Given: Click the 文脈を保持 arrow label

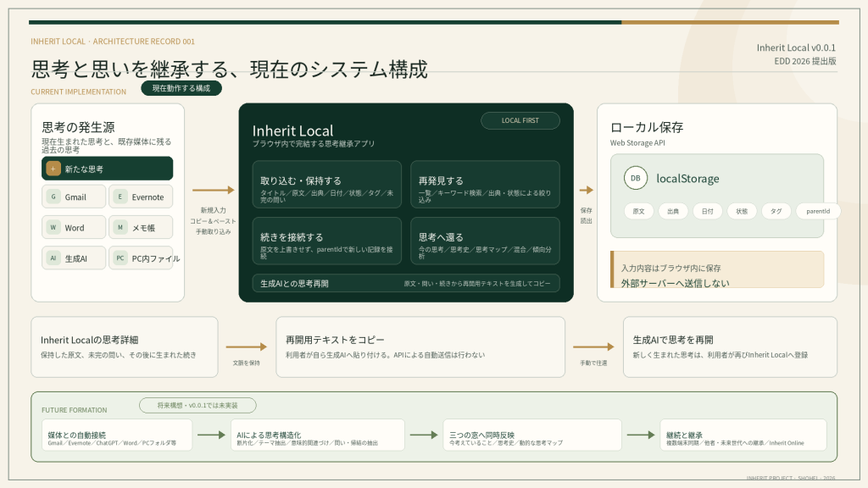Looking at the screenshot, I should pyautogui.click(x=247, y=363).
